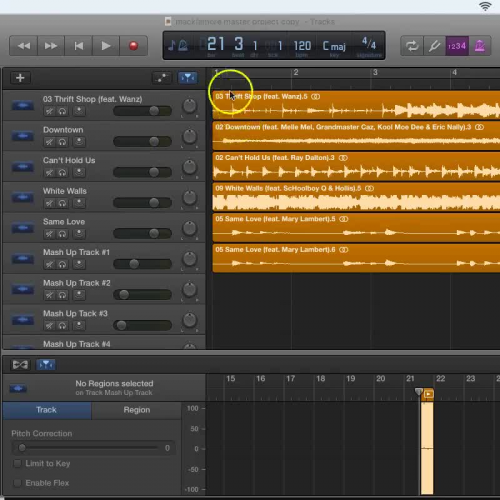
Task: Solo the Same Love track
Action: (x=62, y=234)
